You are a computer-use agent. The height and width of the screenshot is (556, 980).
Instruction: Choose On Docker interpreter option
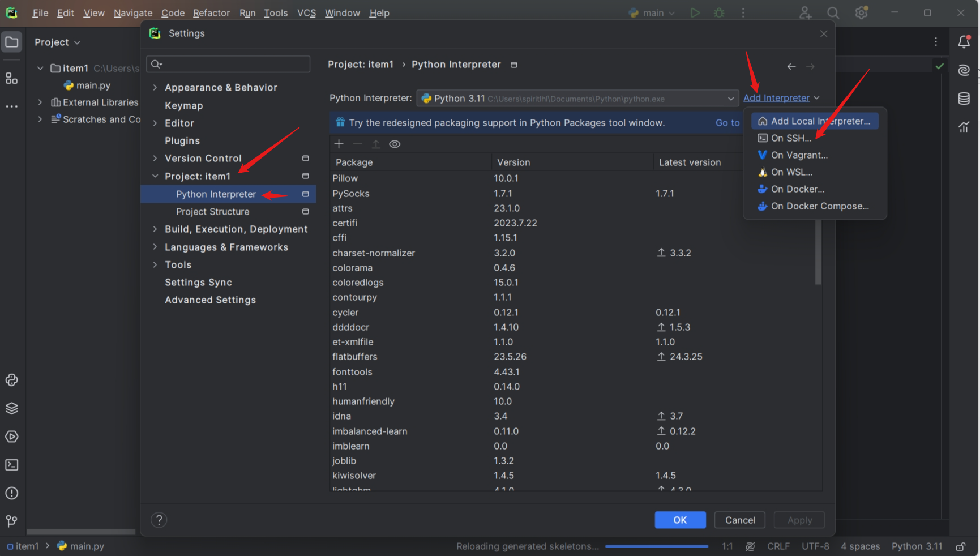coord(815,189)
